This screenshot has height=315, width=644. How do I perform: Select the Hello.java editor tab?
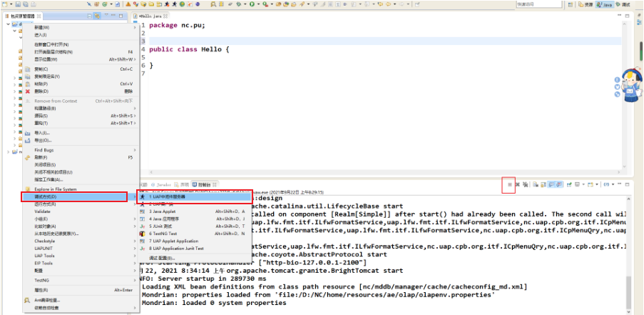pyautogui.click(x=150, y=16)
